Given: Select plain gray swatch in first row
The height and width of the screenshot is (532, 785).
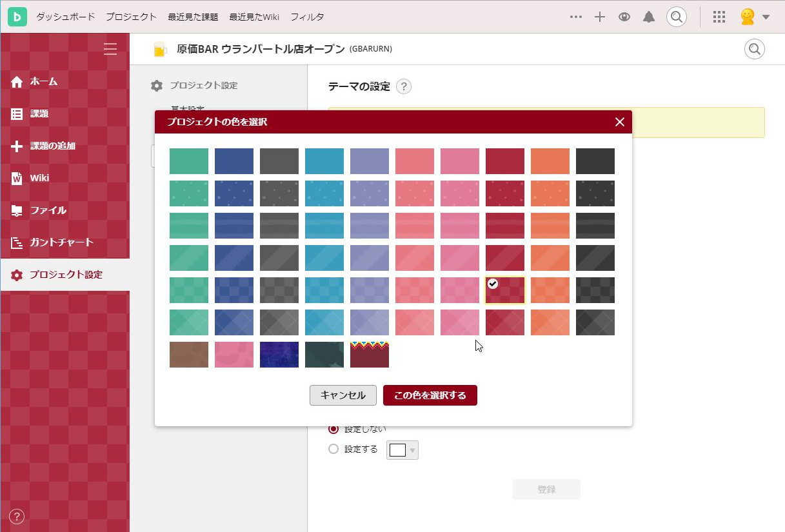Looking at the screenshot, I should [x=279, y=161].
